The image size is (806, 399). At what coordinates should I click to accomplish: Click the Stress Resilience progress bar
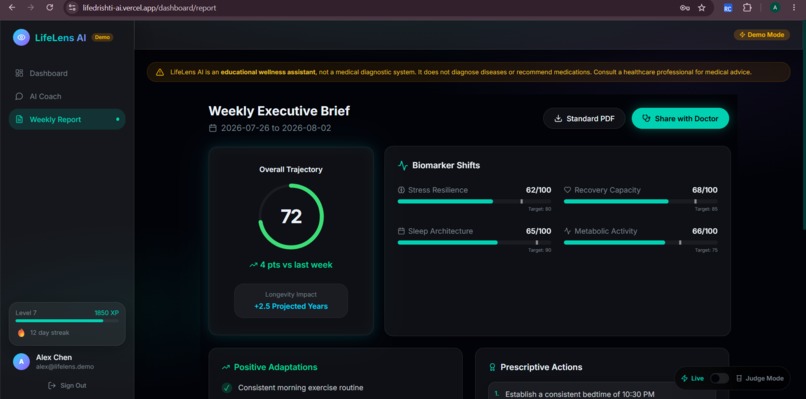[x=474, y=202]
